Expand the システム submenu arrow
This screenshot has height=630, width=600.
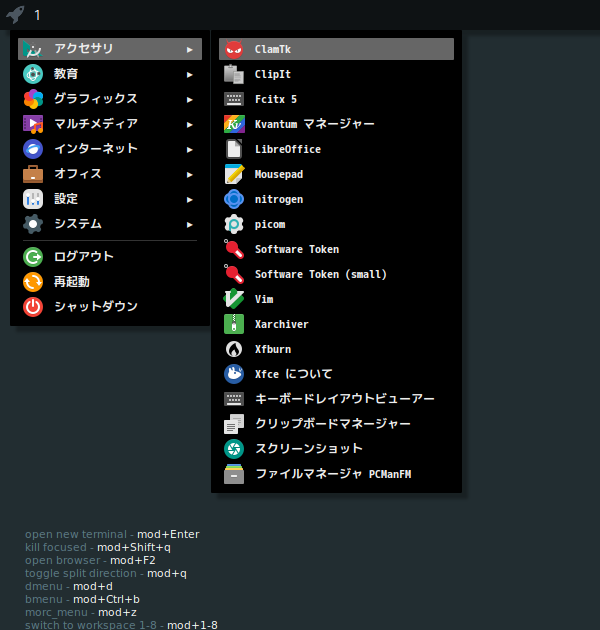point(189,224)
